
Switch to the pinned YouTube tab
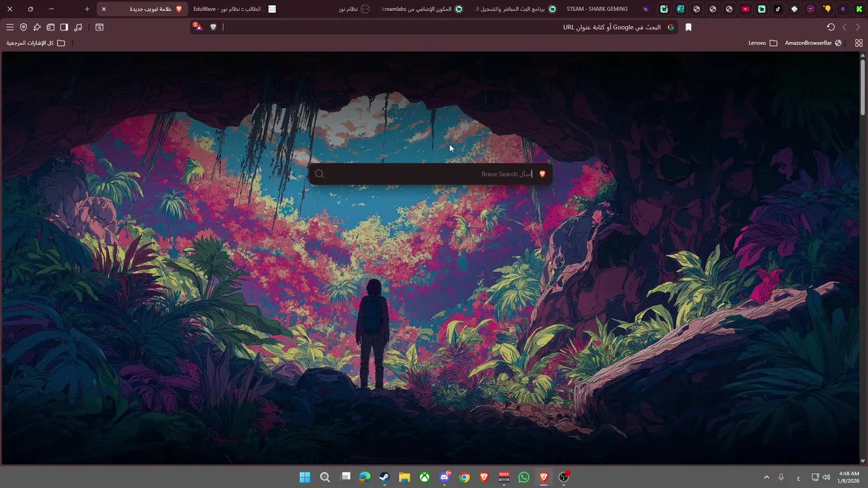click(x=745, y=9)
